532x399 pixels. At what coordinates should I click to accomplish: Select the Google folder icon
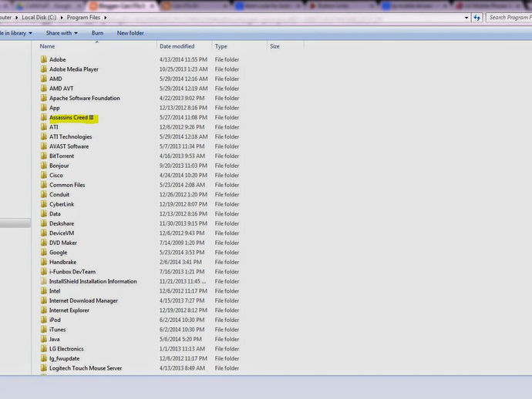tap(44, 253)
